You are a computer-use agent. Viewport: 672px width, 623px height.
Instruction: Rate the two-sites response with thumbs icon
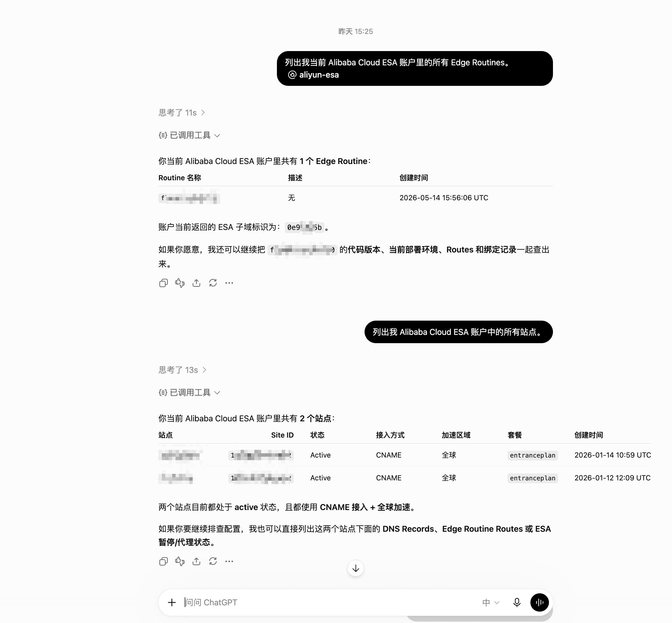click(x=180, y=561)
